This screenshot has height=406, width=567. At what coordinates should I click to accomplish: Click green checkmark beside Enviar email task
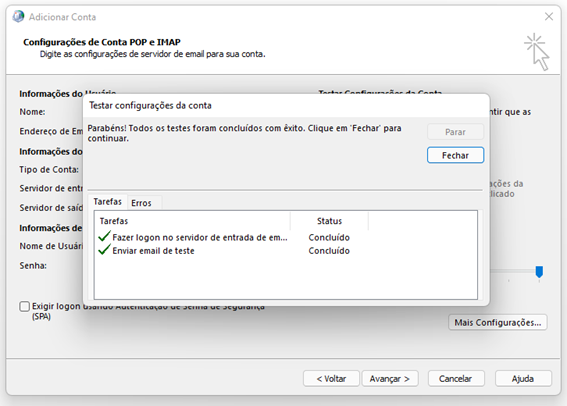(104, 249)
